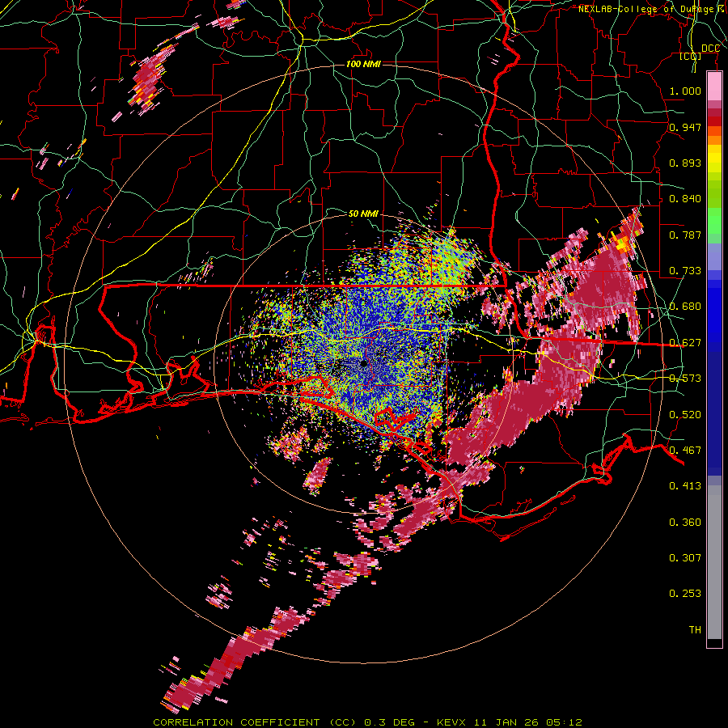Viewport: 728px width, 728px height.
Task: Select the 0.253 scale value
Action: tap(685, 594)
